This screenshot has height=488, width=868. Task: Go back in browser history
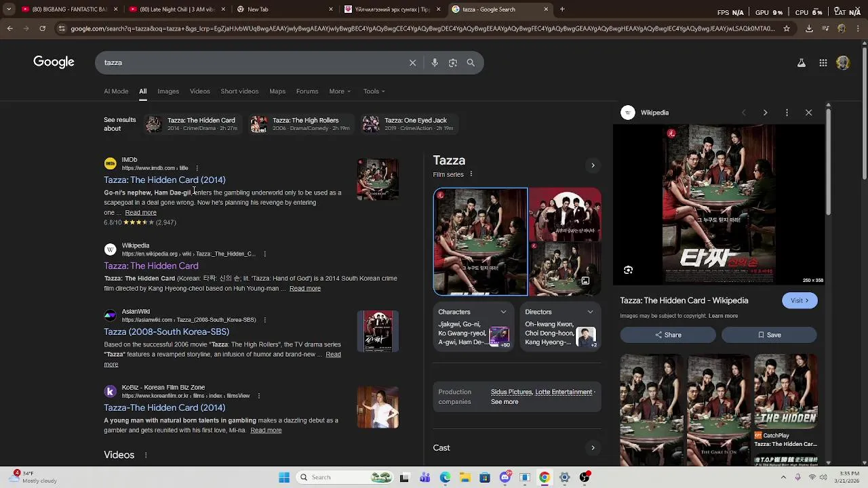(9, 28)
